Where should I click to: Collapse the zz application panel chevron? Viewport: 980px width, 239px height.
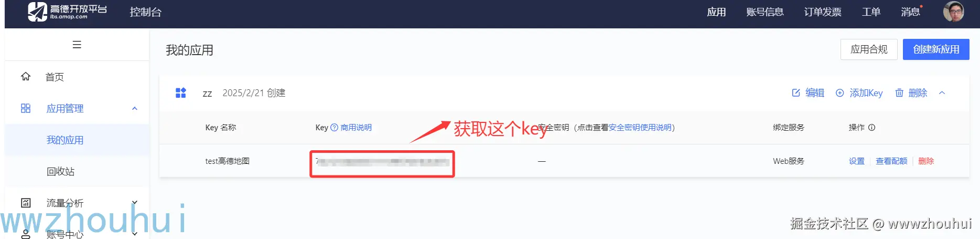[x=942, y=93]
